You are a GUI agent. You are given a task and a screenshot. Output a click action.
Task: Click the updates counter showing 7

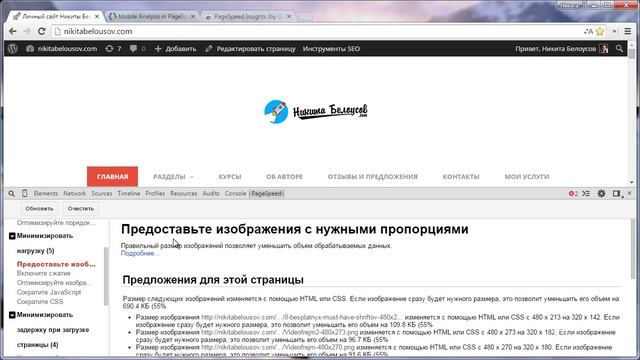[113, 49]
